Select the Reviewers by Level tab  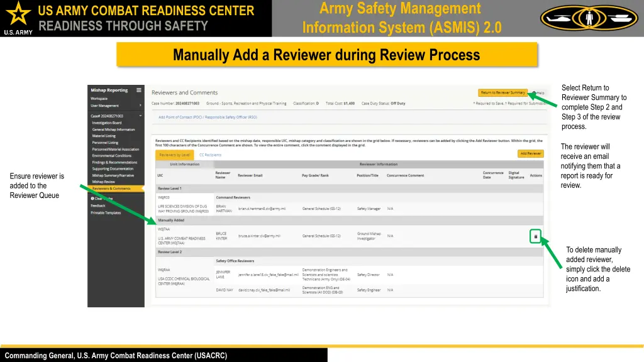tap(175, 155)
